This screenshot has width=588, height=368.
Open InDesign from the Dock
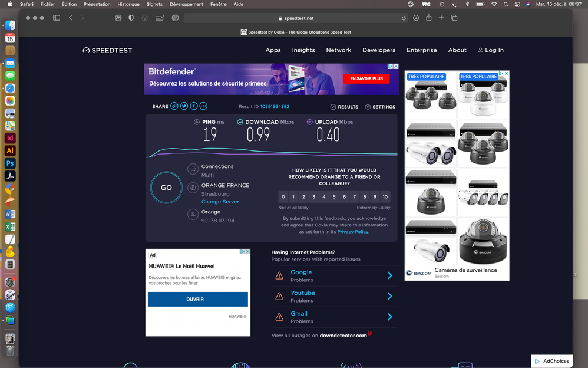(x=10, y=138)
